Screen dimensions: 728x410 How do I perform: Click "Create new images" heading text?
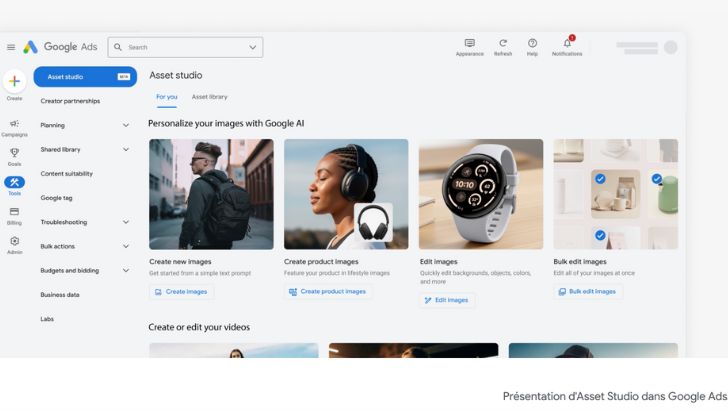180,262
